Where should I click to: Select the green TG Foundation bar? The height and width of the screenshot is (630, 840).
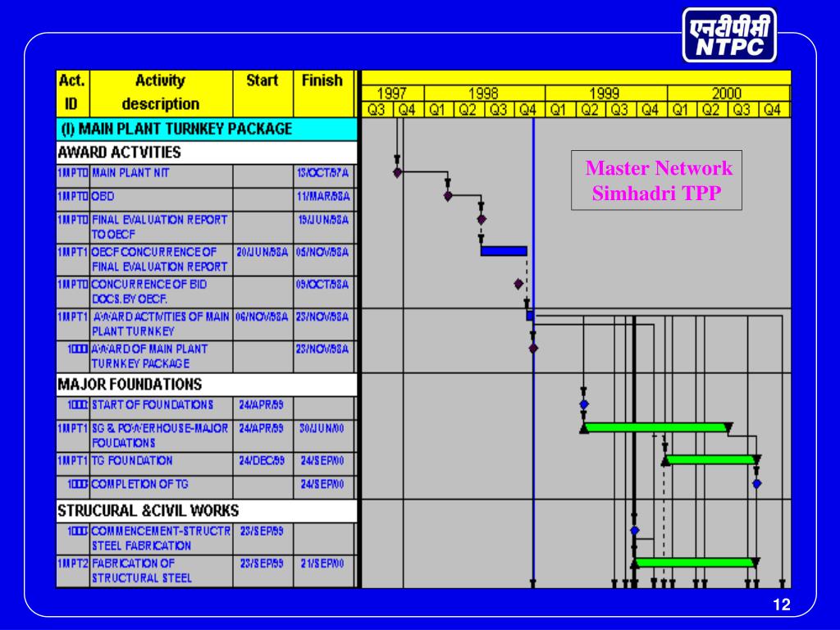pos(711,459)
